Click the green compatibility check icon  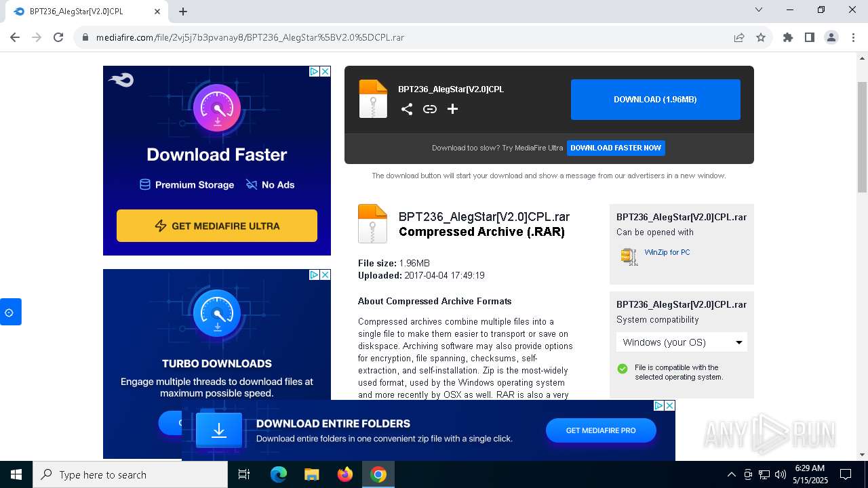623,369
